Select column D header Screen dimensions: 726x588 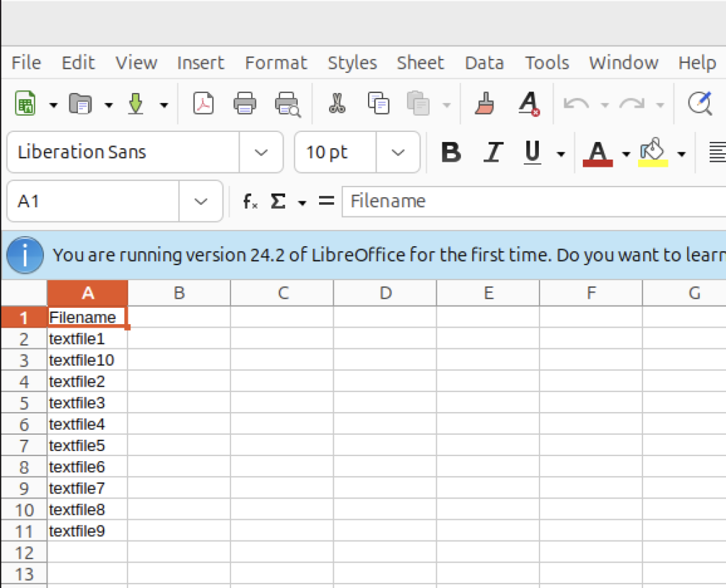click(x=385, y=293)
